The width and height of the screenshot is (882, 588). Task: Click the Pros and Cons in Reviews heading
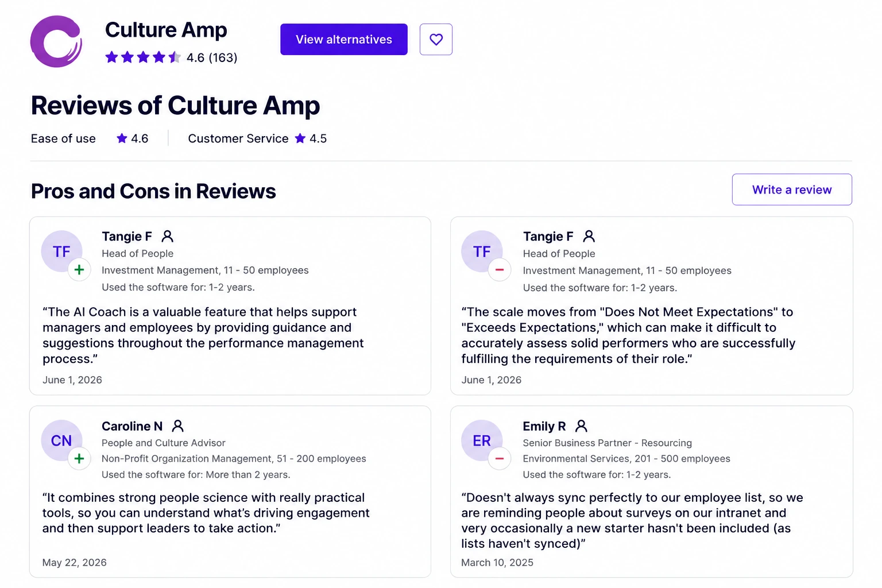point(153,191)
